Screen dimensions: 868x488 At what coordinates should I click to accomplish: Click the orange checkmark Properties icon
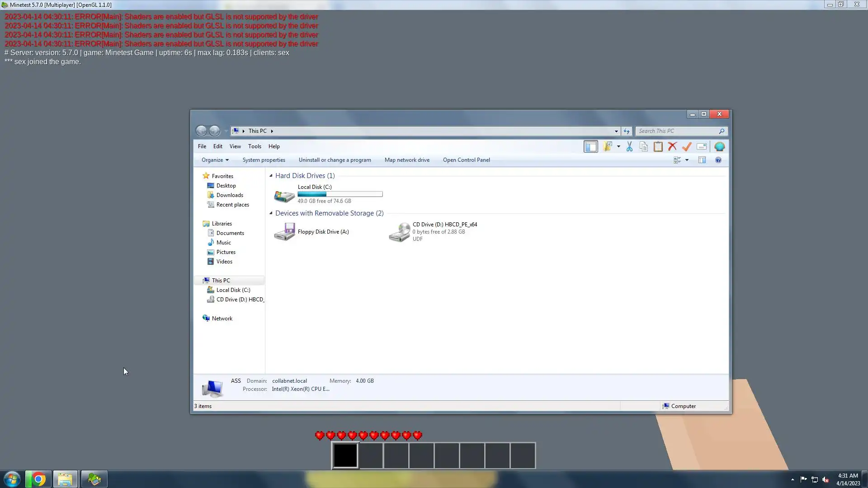[x=687, y=147]
